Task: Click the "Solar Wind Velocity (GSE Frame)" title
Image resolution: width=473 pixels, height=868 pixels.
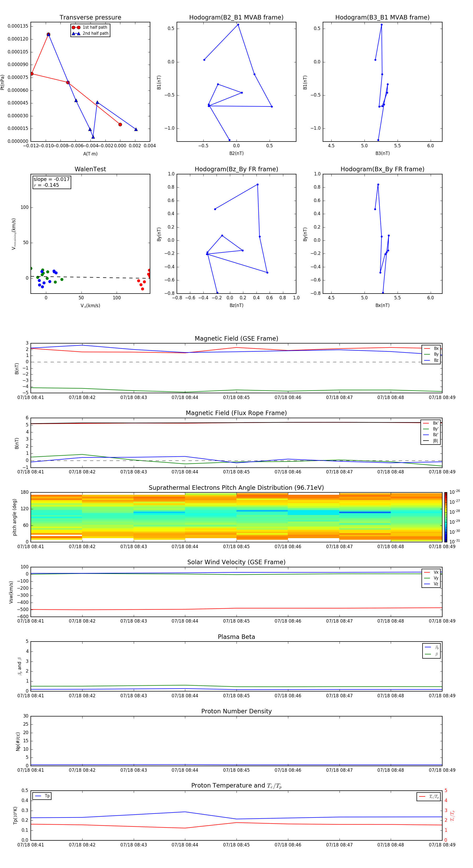Action: (x=236, y=562)
